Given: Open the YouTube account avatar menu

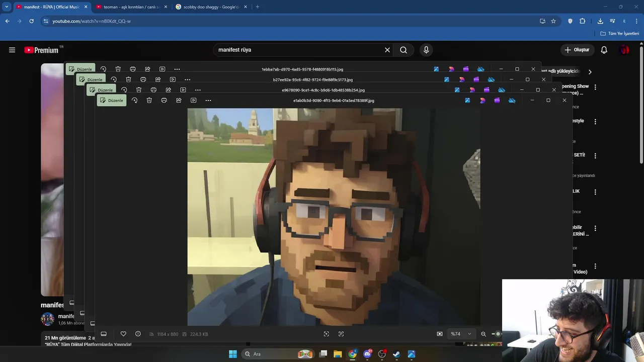Looking at the screenshot, I should 624,50.
